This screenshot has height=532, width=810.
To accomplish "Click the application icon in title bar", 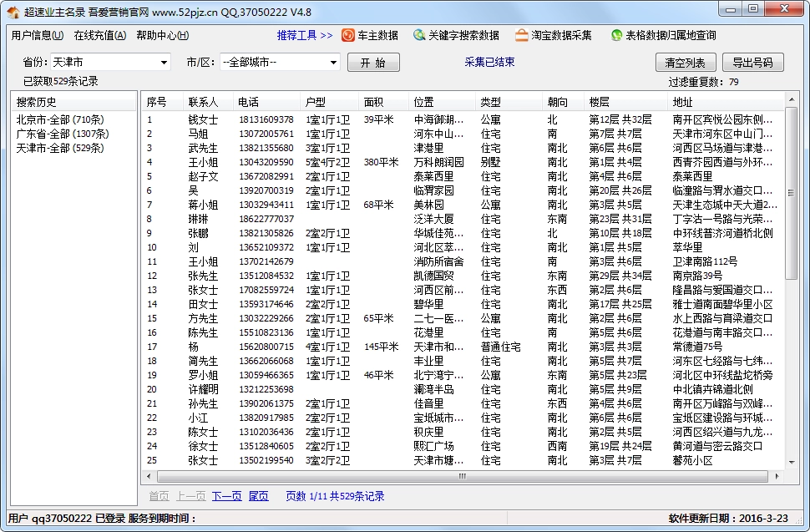I will click(13, 9).
